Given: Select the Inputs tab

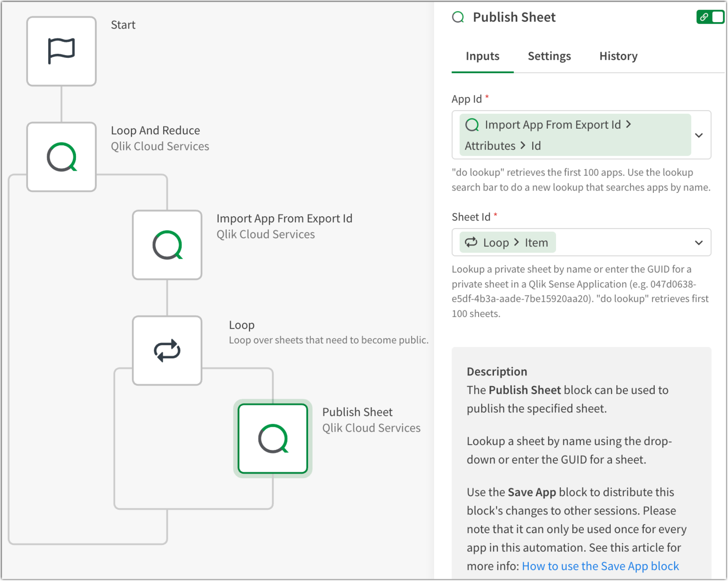Looking at the screenshot, I should pos(482,56).
